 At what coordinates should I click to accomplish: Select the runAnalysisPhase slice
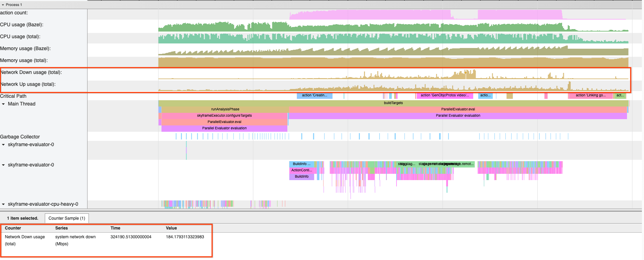pyautogui.click(x=225, y=109)
